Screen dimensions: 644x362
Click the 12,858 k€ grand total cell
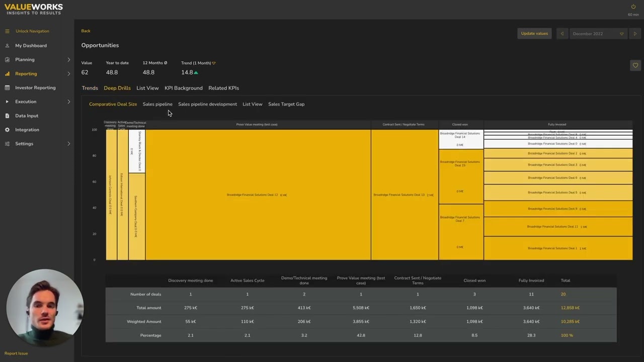point(570,308)
